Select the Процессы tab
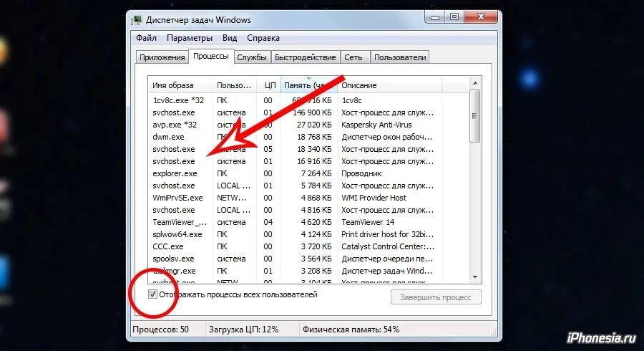Image resolution: width=644 pixels, height=351 pixels. [x=210, y=57]
